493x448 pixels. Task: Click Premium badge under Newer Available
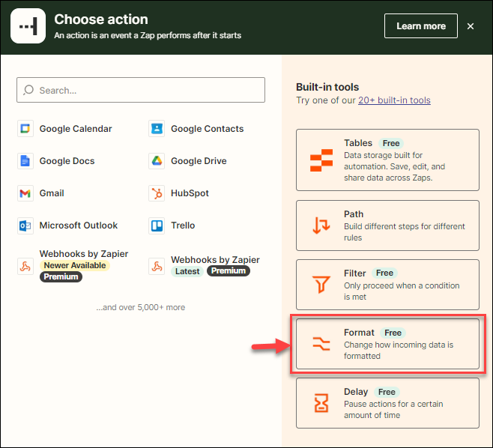pyautogui.click(x=61, y=276)
